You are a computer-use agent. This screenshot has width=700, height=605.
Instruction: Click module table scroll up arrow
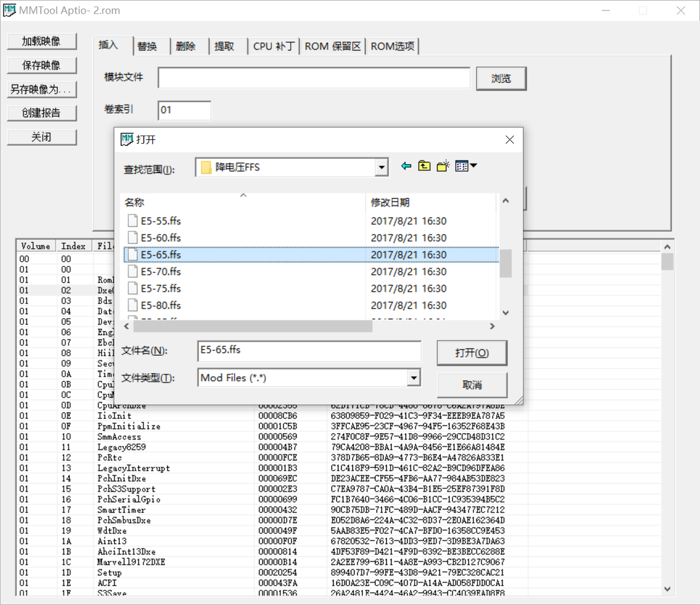tap(667, 246)
